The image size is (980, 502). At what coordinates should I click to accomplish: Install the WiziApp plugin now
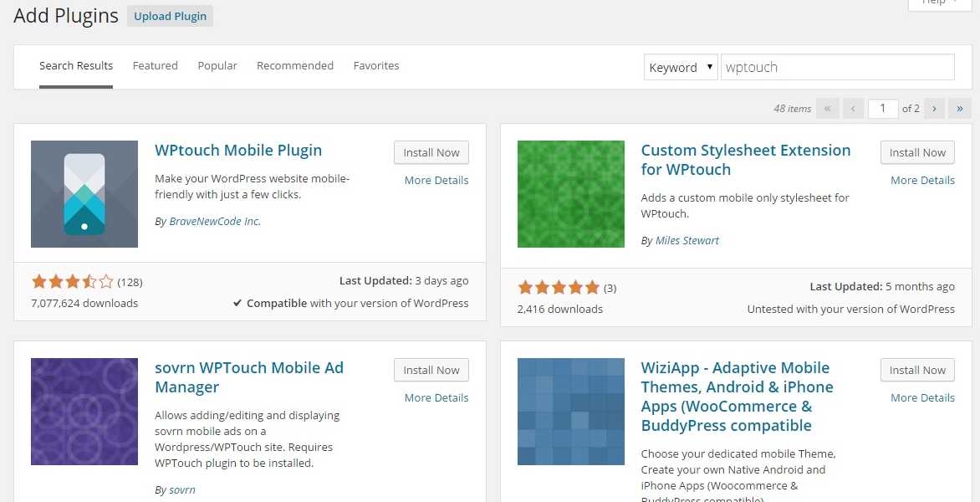pos(917,370)
